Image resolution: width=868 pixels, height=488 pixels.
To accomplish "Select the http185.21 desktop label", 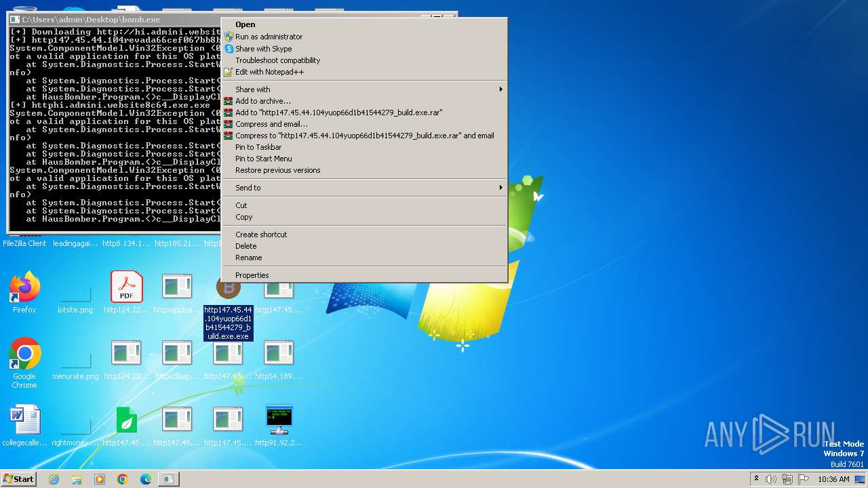I will 177,243.
